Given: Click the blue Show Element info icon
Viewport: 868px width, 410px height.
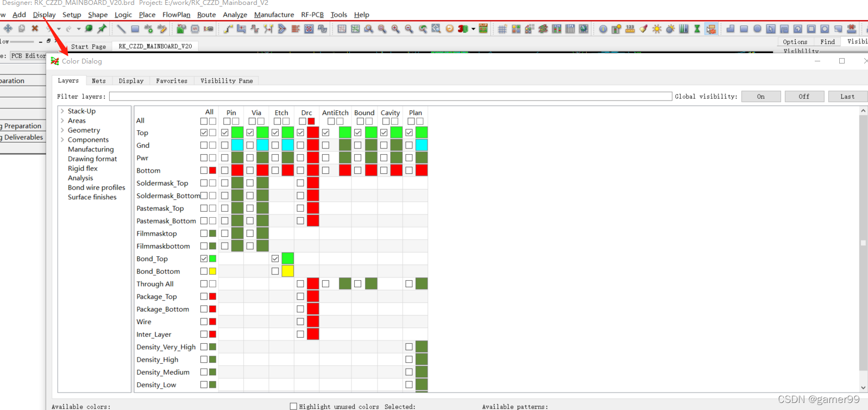Looking at the screenshot, I should pos(603,29).
